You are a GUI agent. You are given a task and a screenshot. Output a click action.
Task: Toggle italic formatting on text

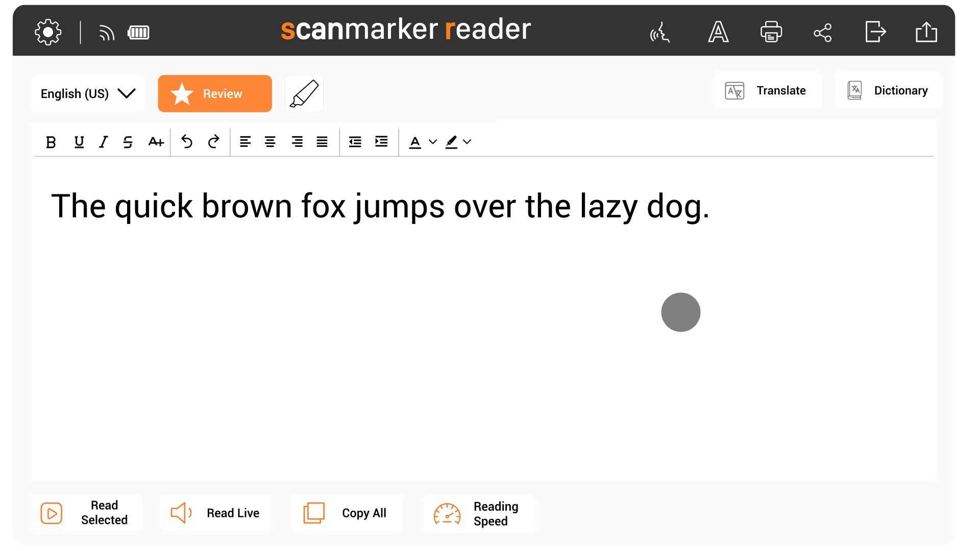click(x=103, y=141)
